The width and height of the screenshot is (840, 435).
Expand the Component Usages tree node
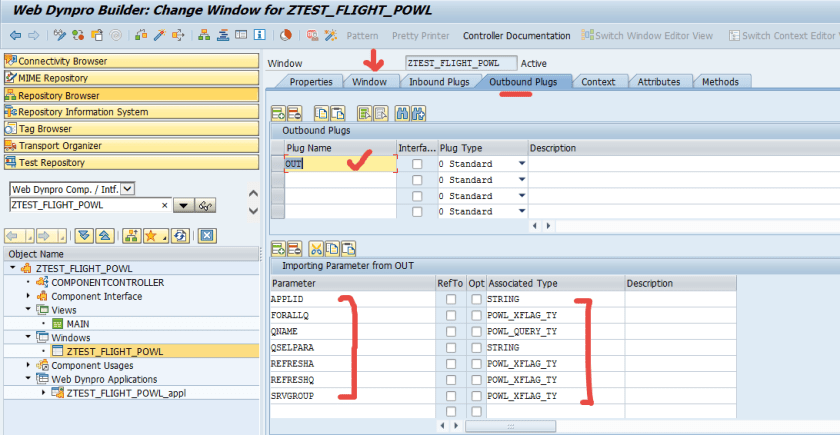point(28,366)
